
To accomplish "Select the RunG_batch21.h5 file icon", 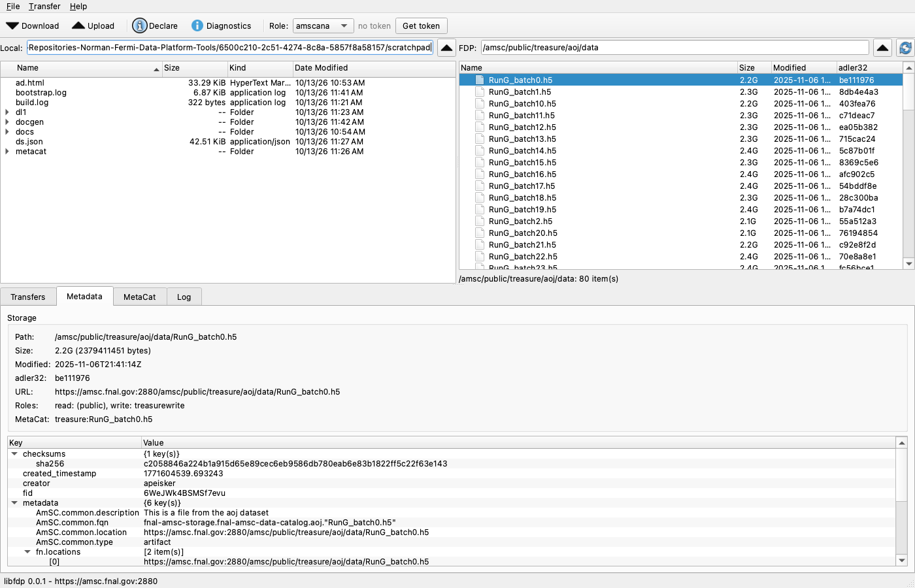I will (x=480, y=245).
